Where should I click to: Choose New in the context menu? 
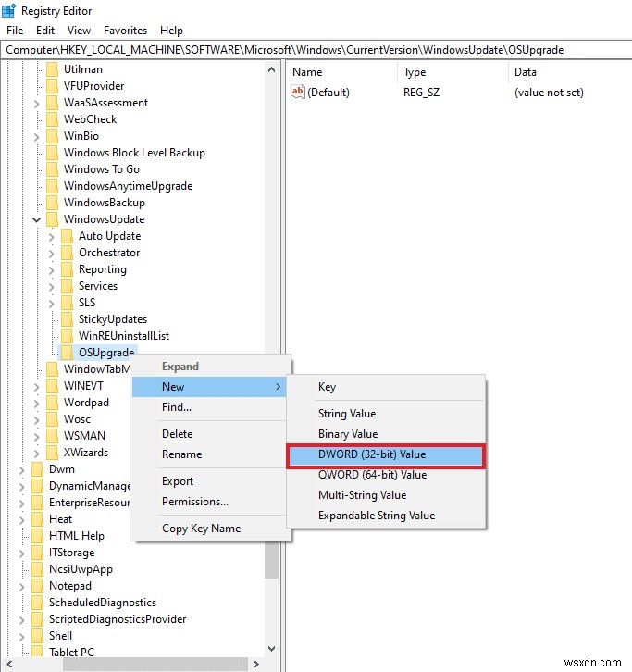click(x=209, y=387)
